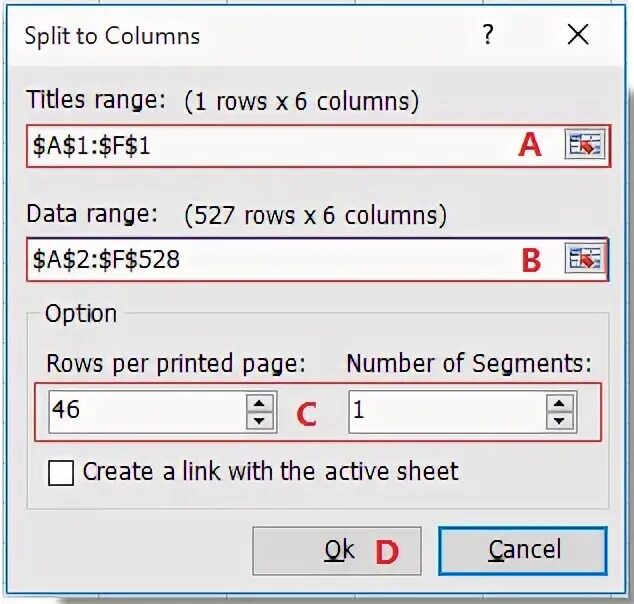Click the Titles range label

coord(94,100)
